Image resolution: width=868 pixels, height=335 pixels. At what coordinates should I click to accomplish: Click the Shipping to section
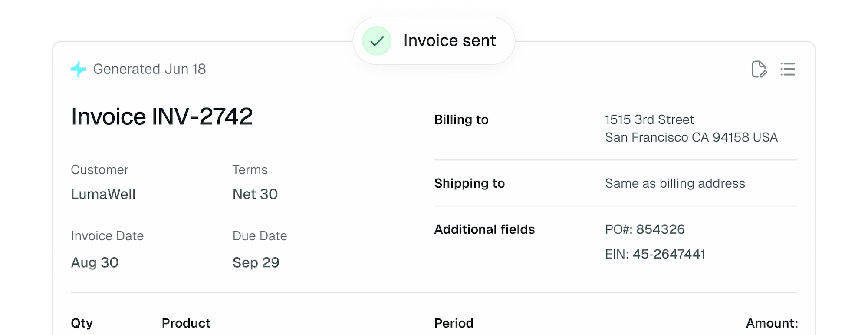click(469, 183)
